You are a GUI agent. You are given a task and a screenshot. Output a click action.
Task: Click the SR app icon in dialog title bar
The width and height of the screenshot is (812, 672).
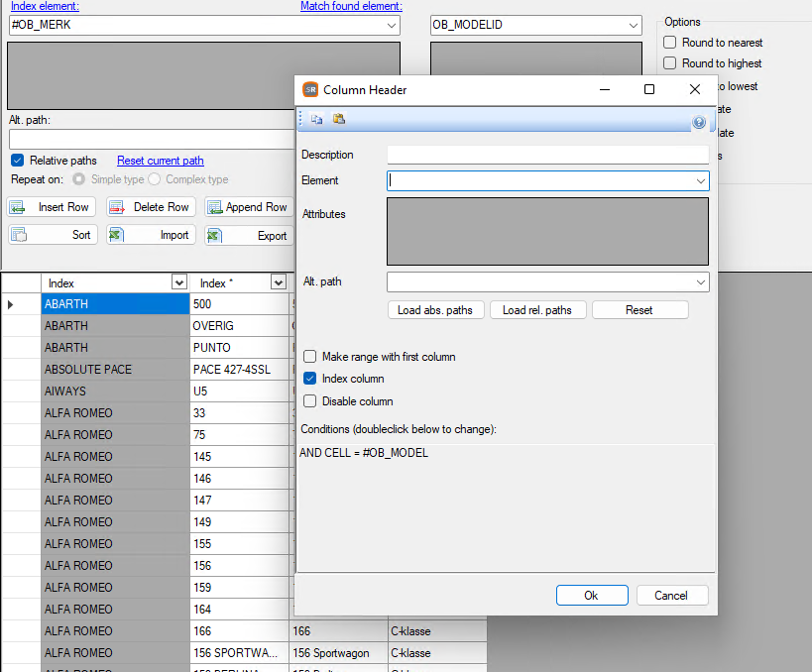click(310, 89)
